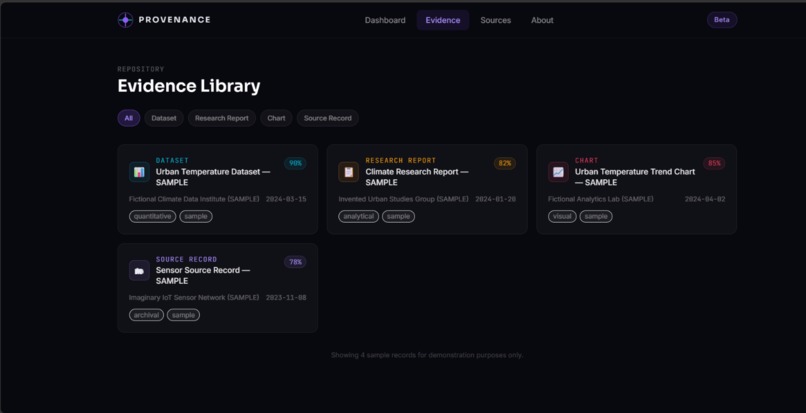Click the date 2024-01-20

pyautogui.click(x=496, y=199)
